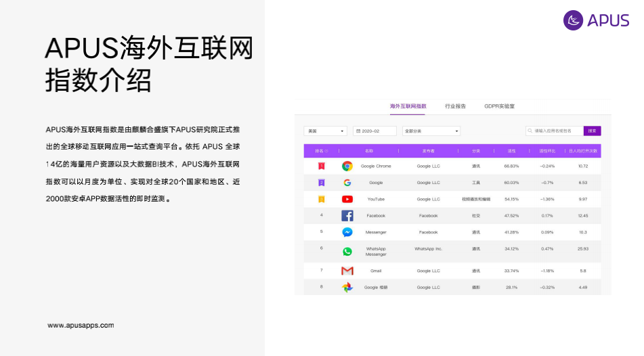Click the rank 1 red badge
Image resolution: width=644 pixels, height=356 pixels.
pyautogui.click(x=322, y=166)
